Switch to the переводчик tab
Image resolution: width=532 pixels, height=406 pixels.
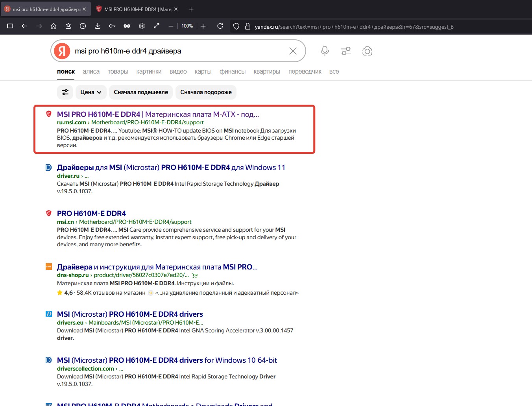click(305, 72)
